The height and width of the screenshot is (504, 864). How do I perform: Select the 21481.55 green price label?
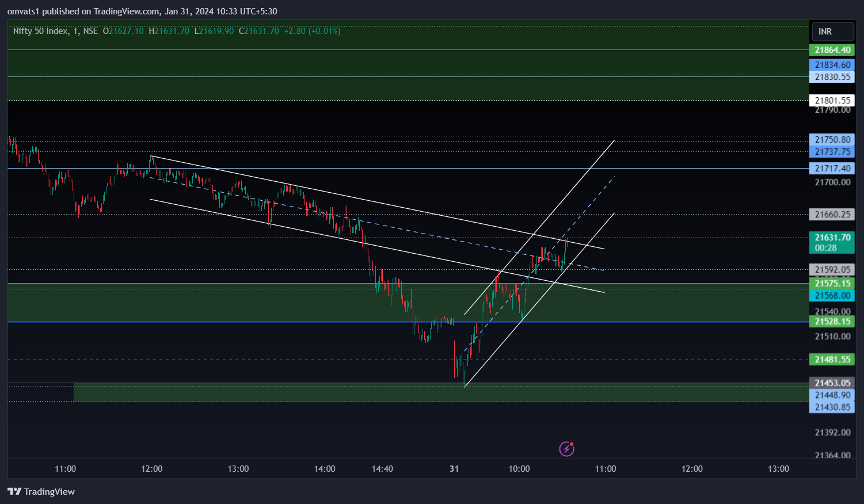[x=832, y=360]
